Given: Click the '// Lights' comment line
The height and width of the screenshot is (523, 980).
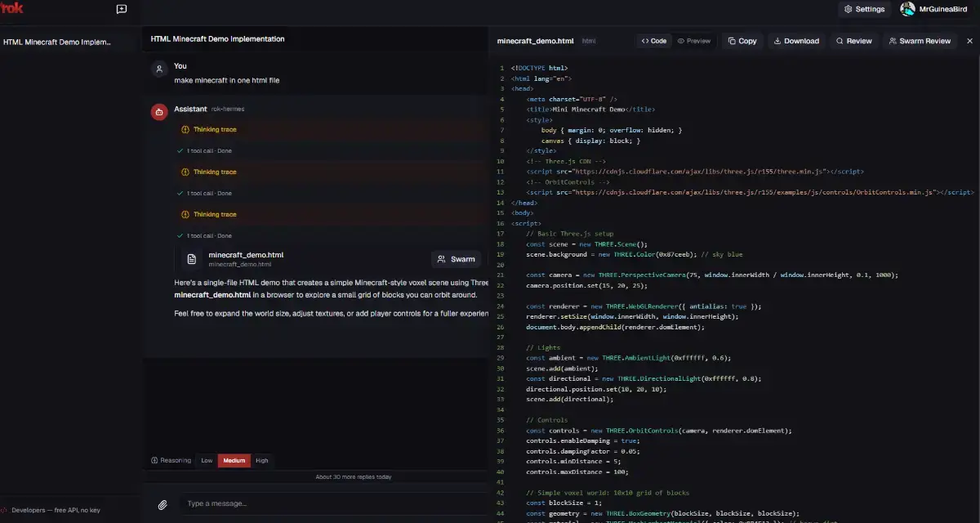Looking at the screenshot, I should coord(543,347).
